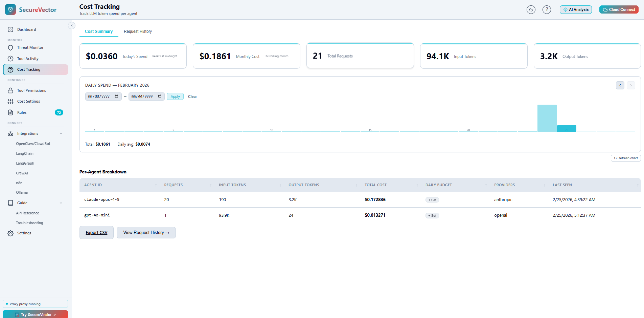Open Rules document icon
Viewport: 644px width, 318px height.
pos(10,112)
